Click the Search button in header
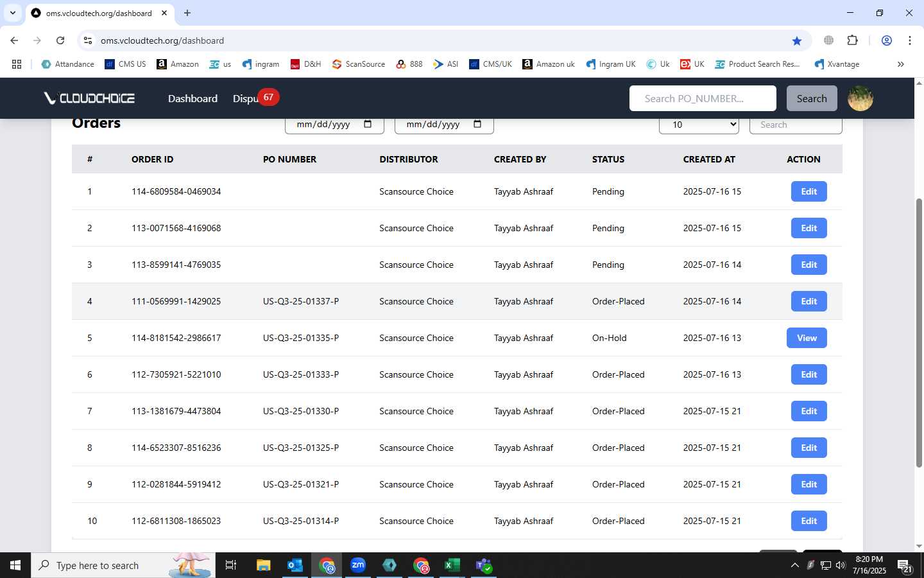Image resolution: width=924 pixels, height=578 pixels. 812,98
